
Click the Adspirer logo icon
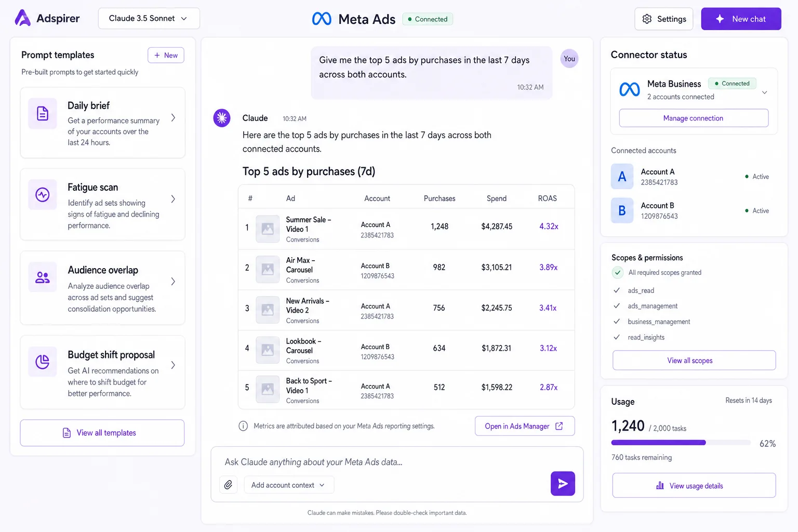pyautogui.click(x=22, y=18)
